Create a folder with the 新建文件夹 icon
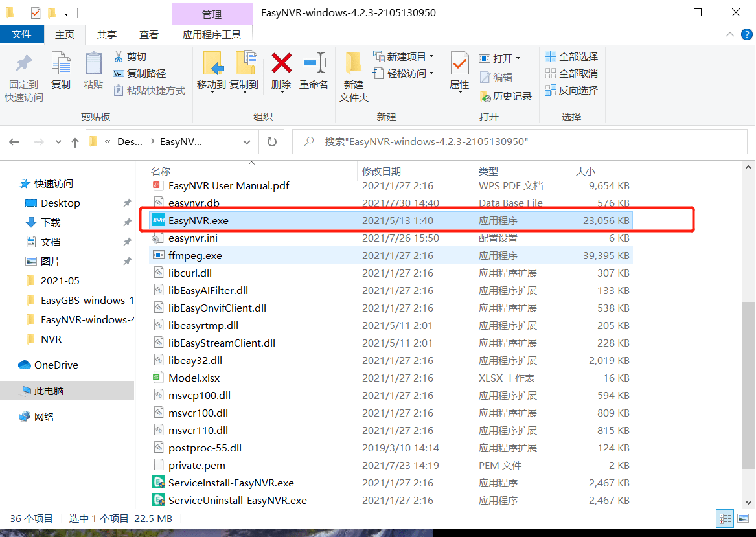Image resolution: width=756 pixels, height=537 pixels. pos(353,71)
